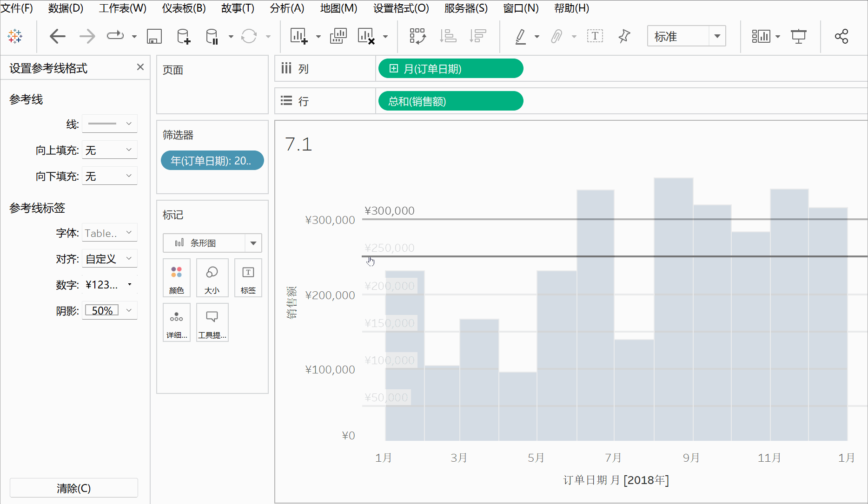Click the 大小 size marks button
Image resolution: width=868 pixels, height=504 pixels.
212,278
